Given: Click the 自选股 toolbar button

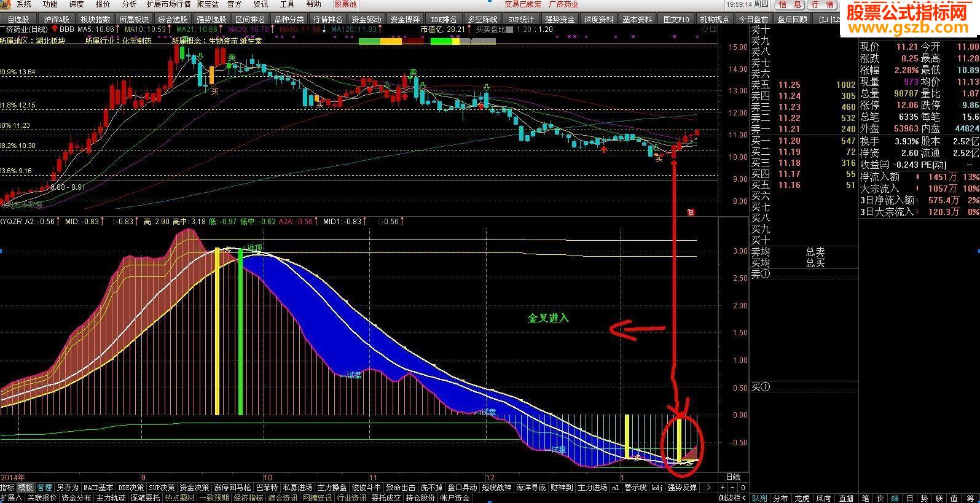Looking at the screenshot, I should 18,20.
